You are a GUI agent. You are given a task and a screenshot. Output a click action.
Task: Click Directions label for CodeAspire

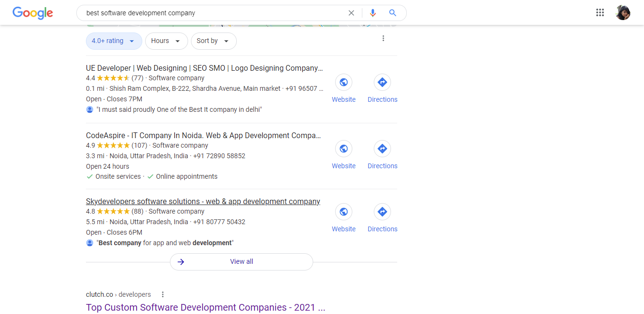click(382, 166)
